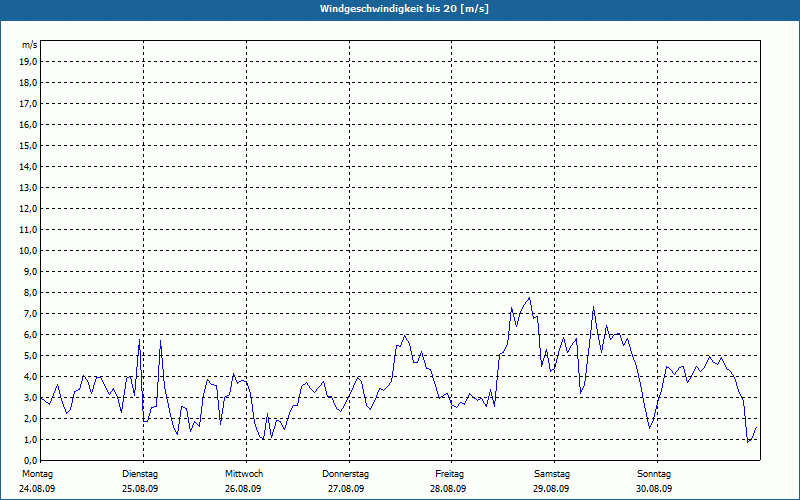800x500 pixels.
Task: Click the highest wind peak on Freitag evening
Action: click(530, 297)
